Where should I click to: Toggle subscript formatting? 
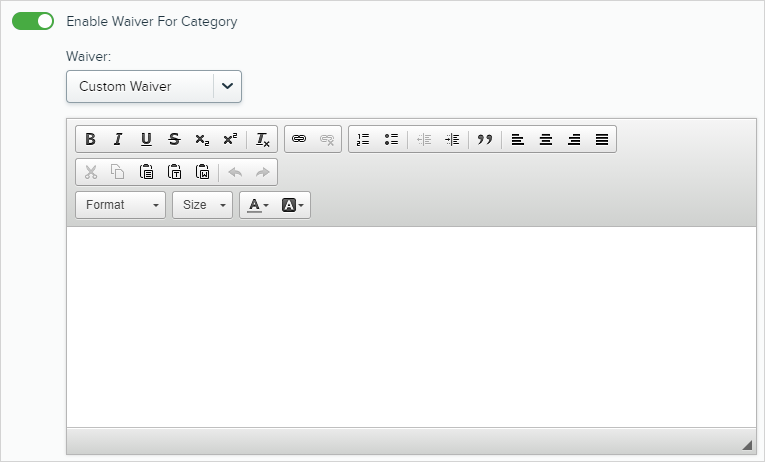[202, 139]
